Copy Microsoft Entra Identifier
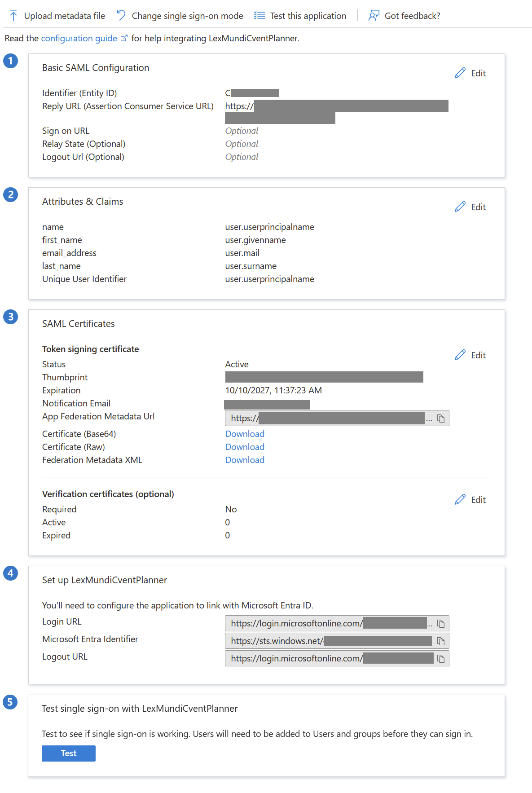This screenshot has height=793, width=532. (441, 641)
